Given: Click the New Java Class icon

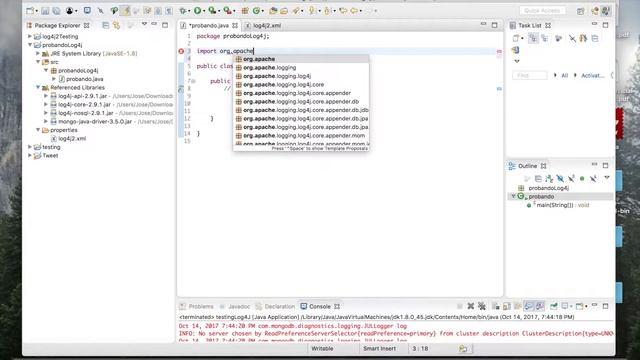Looking at the screenshot, I should (256, 11).
